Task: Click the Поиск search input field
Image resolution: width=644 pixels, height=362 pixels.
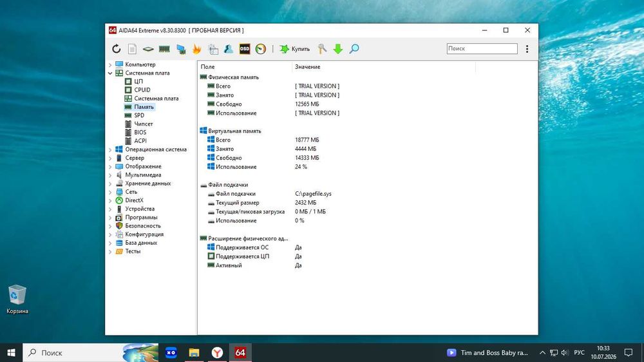Action: 482,48
